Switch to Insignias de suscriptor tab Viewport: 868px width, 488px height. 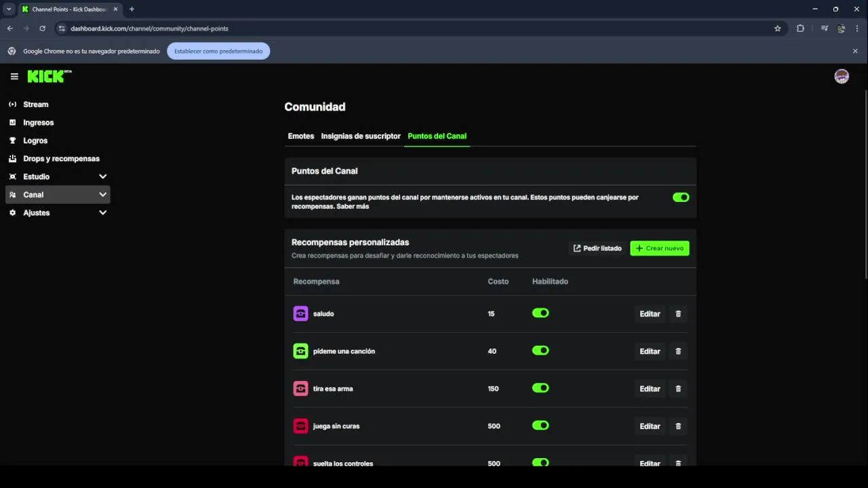point(361,136)
